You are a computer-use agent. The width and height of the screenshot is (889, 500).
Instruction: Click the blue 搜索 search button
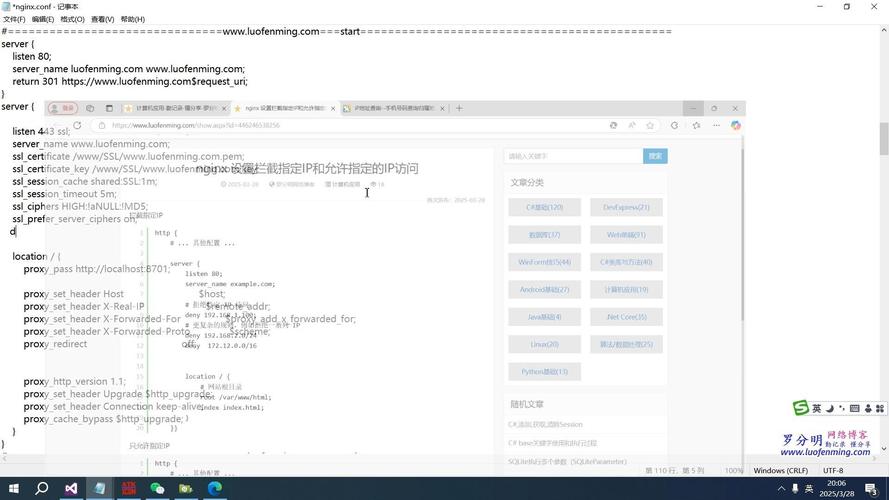655,156
